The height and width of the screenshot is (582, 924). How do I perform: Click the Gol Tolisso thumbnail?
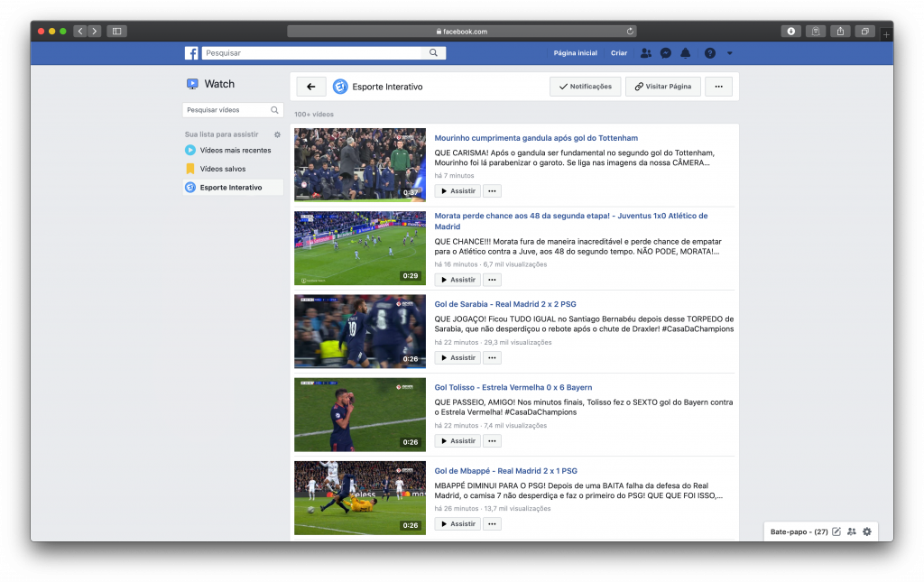pos(360,415)
